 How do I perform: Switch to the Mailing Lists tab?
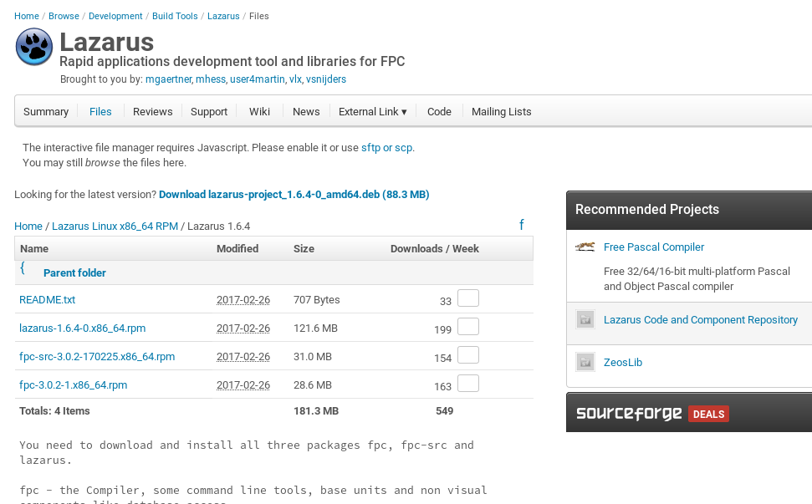(501, 112)
